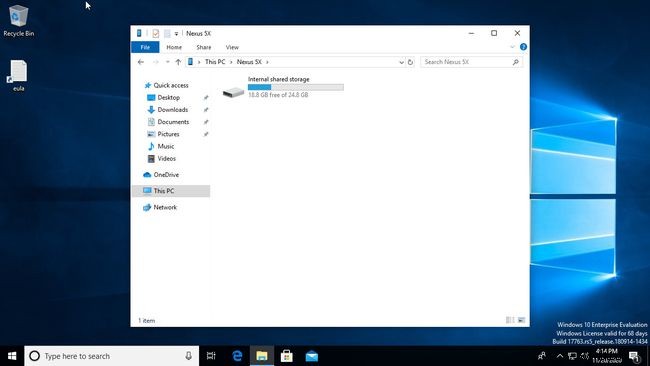The width and height of the screenshot is (650, 366).
Task: Show hidden system tray icons
Action: tap(560, 356)
